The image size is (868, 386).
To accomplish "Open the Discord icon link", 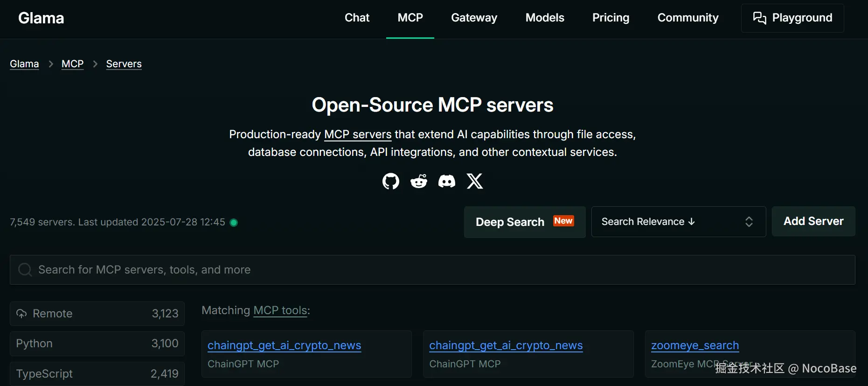I will (447, 181).
